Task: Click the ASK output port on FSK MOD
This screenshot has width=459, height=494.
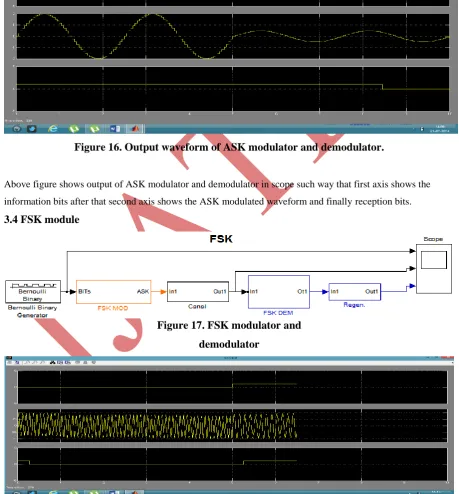Action: 143,291
